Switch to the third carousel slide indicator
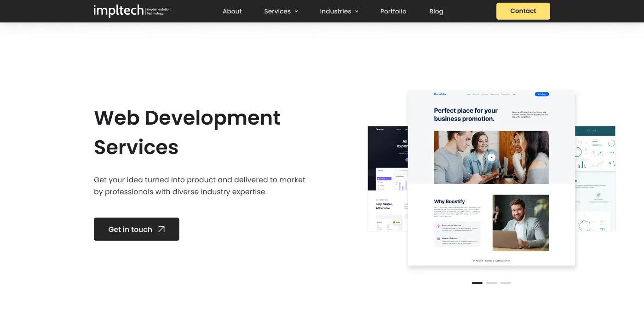 [x=506, y=283]
